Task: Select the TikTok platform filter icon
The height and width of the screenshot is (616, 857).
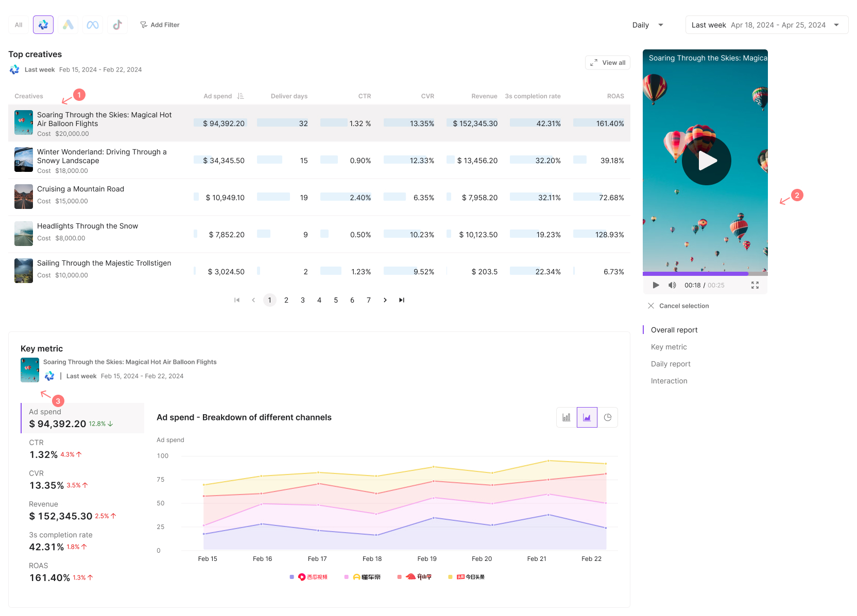Action: click(x=117, y=25)
